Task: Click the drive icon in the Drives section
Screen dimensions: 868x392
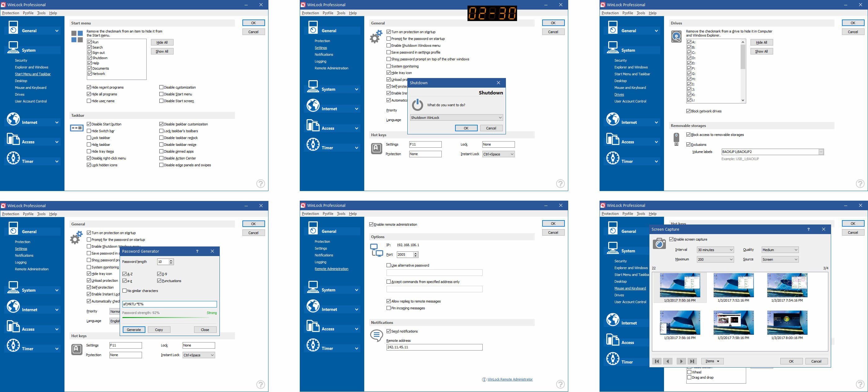Action: click(x=676, y=36)
